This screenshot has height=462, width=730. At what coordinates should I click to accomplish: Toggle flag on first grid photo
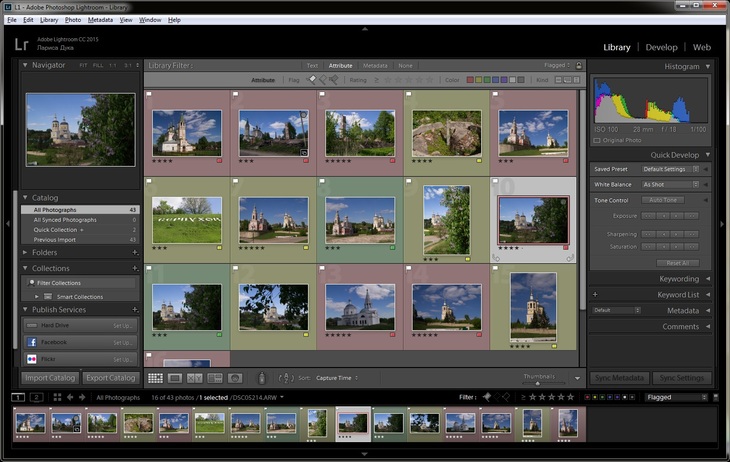coord(149,95)
